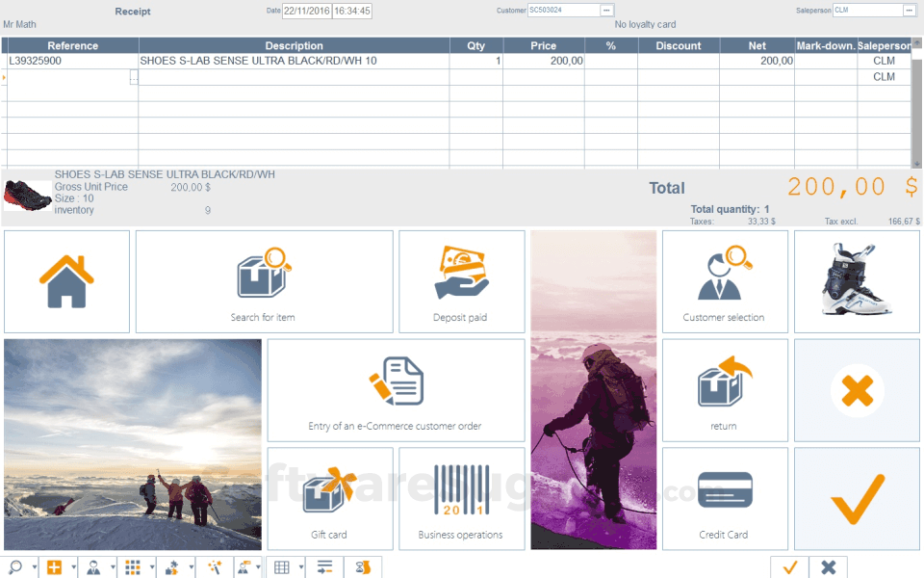Open the Salesperson field ellipsis lookup button
Viewport: 924px width, 578px height.
click(909, 11)
